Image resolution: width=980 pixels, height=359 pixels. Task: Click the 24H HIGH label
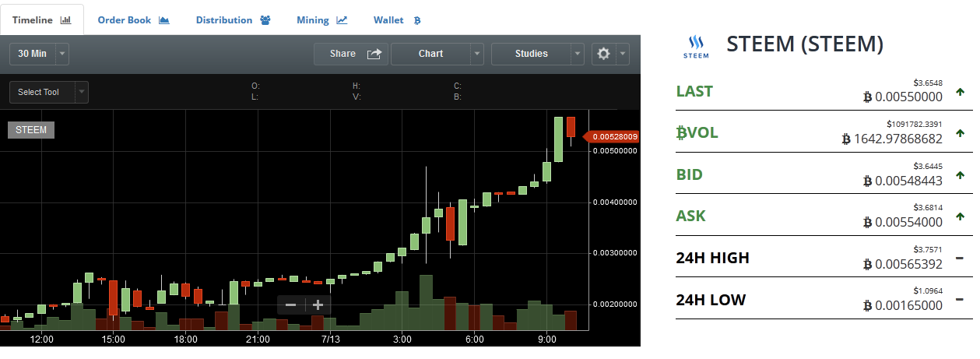click(713, 258)
